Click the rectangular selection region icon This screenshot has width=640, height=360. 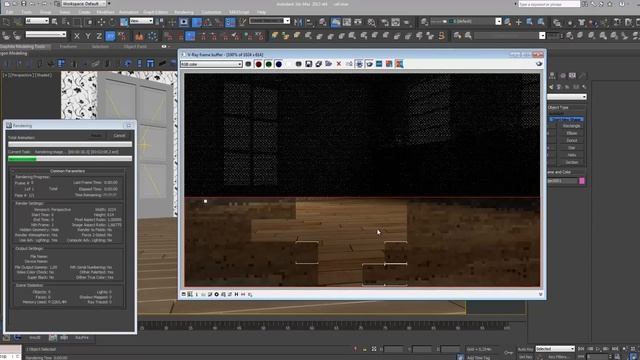tap(77, 22)
